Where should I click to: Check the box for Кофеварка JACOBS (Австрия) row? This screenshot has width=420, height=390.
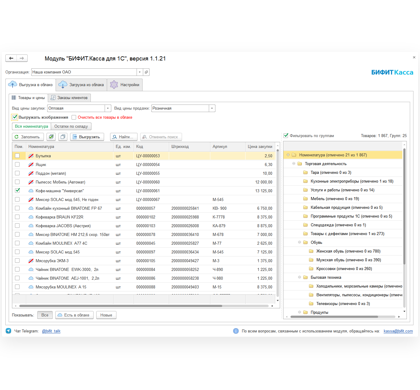(17, 226)
